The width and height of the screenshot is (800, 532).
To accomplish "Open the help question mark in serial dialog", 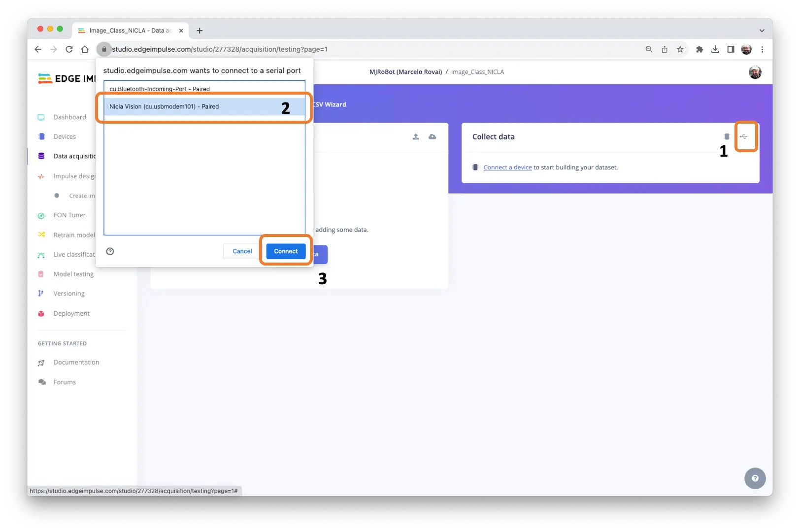I will coord(110,251).
